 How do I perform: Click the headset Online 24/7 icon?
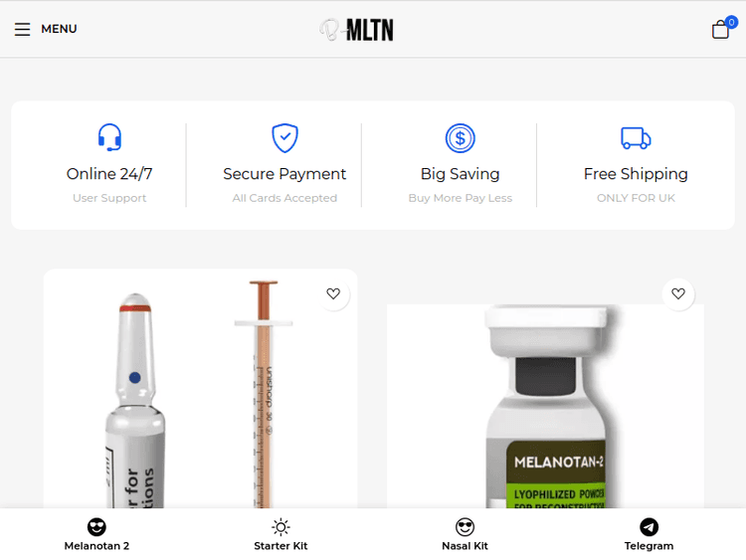coord(109,137)
